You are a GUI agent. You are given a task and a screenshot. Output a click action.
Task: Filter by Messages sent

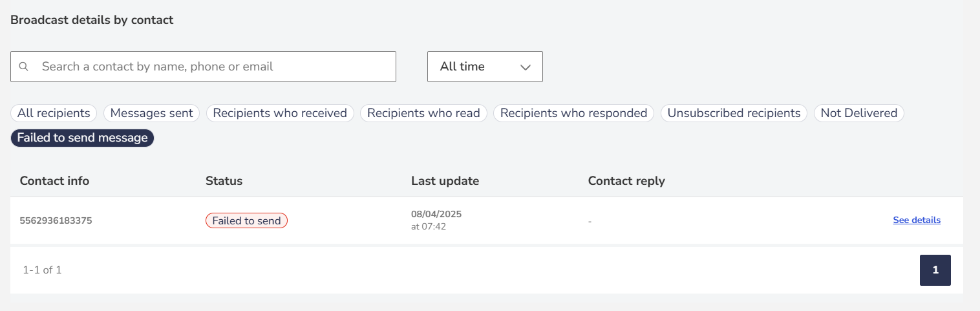[152, 113]
